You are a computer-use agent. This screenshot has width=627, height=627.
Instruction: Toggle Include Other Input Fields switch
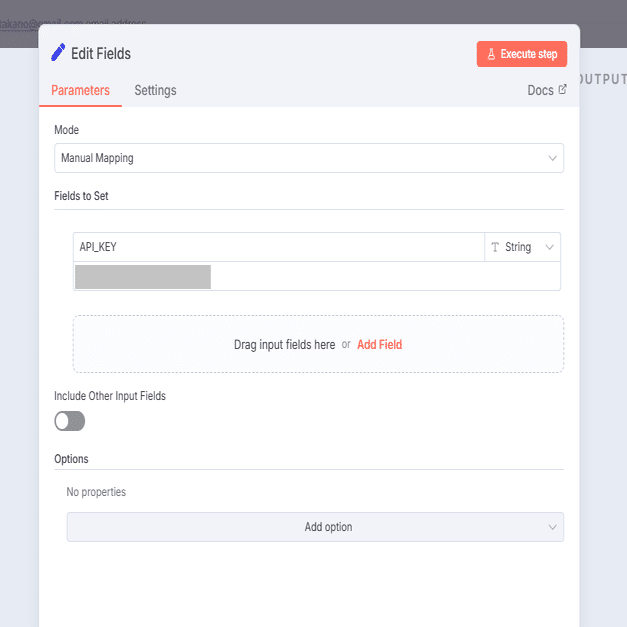point(70,421)
